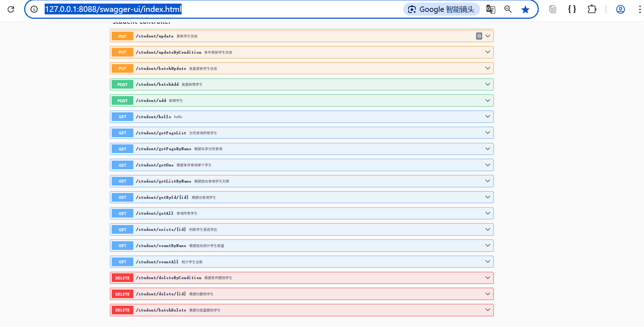
Task: Open the /student/batchUpdate endpoint path
Action: click(x=161, y=68)
